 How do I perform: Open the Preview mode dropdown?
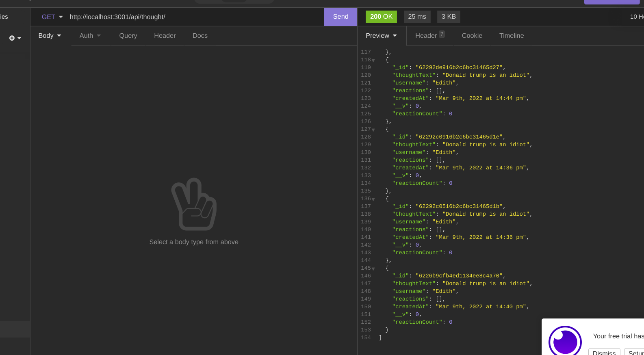(x=382, y=36)
